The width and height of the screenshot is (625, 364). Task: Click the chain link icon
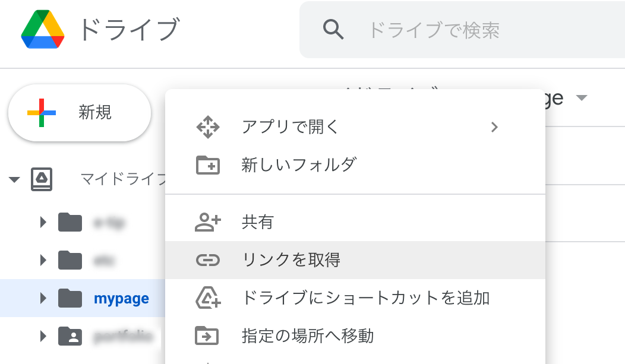(207, 260)
